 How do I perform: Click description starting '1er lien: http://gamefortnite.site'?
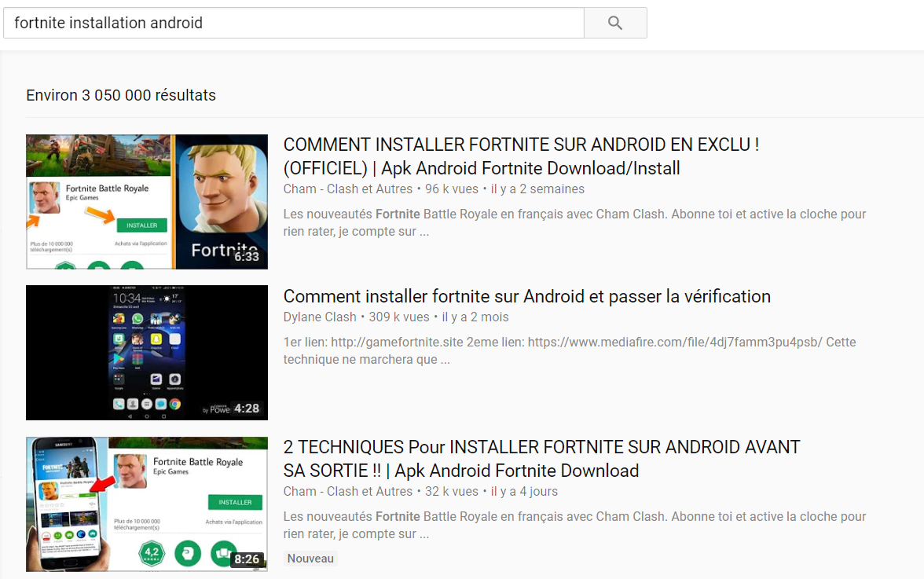click(x=569, y=350)
